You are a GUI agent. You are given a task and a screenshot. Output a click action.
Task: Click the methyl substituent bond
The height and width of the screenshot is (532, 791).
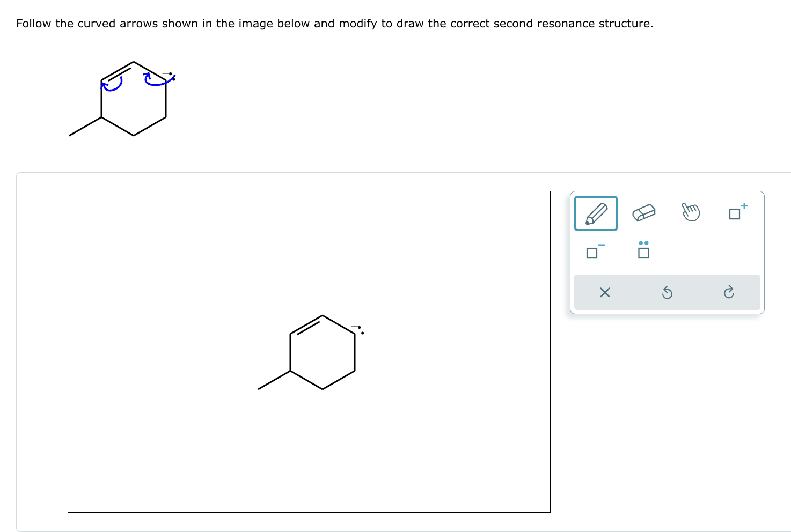(x=274, y=379)
